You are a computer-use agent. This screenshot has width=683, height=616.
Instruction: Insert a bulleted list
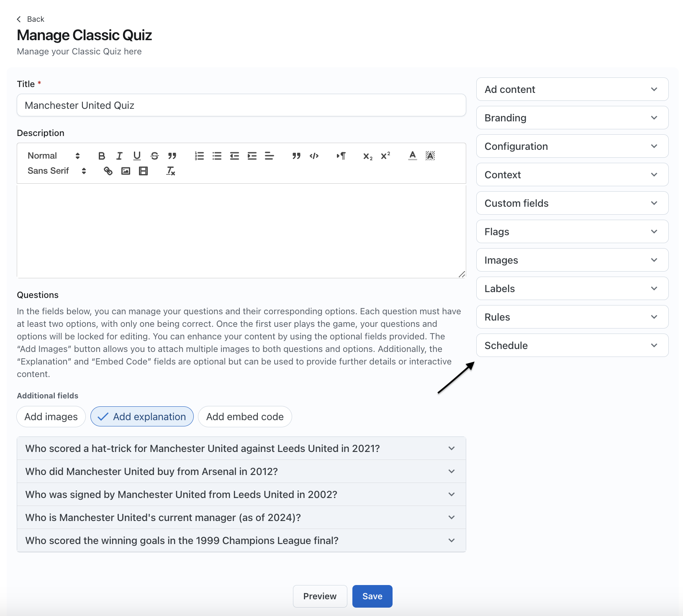217,156
